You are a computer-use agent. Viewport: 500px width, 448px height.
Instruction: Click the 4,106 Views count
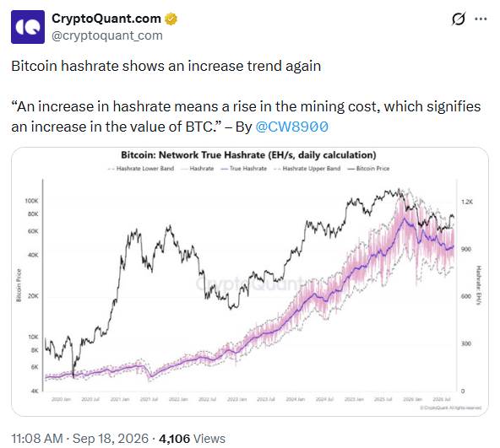coord(192,439)
